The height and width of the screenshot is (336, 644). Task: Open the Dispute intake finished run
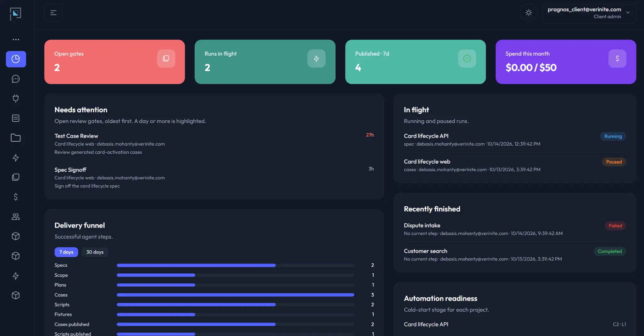515,229
